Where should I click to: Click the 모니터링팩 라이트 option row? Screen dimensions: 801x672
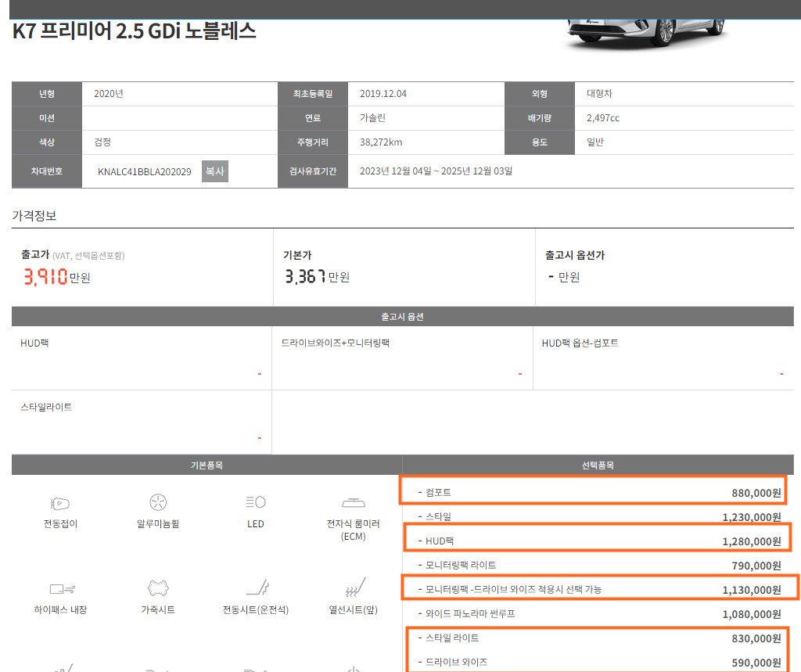coord(598,565)
